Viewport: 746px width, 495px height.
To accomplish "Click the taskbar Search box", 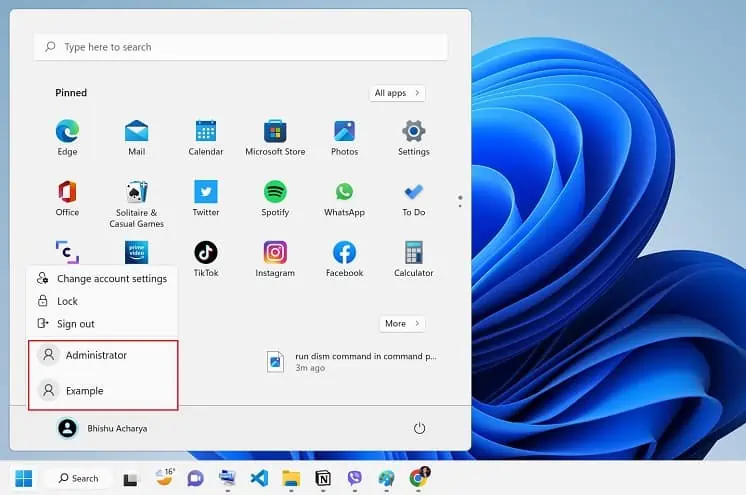I will 79,478.
